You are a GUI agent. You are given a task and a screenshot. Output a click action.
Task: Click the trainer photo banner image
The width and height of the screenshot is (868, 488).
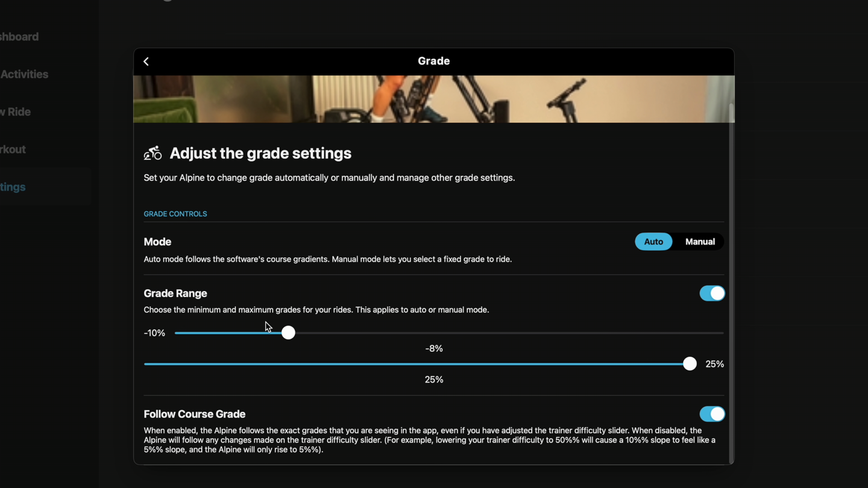coord(433,99)
